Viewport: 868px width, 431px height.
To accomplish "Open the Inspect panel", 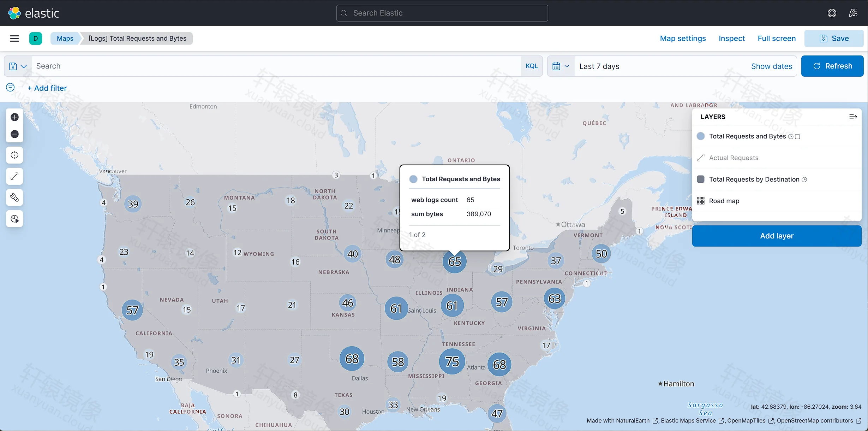I will 731,39.
